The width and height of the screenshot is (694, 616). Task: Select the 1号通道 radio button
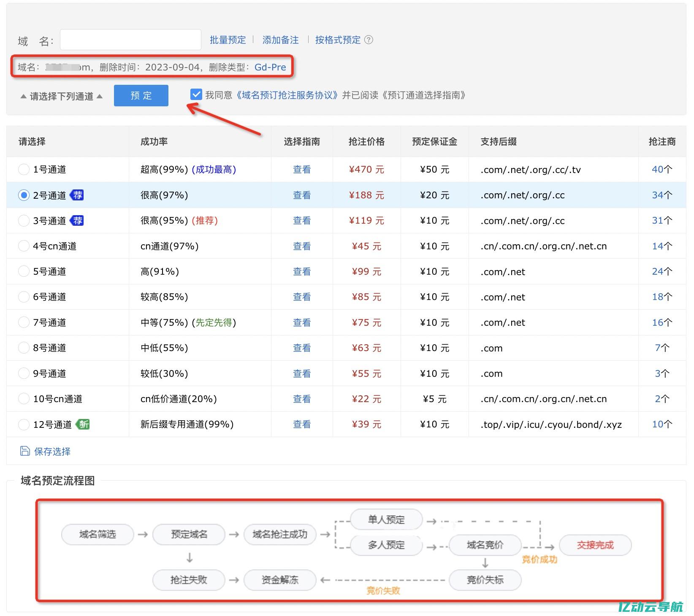24,169
